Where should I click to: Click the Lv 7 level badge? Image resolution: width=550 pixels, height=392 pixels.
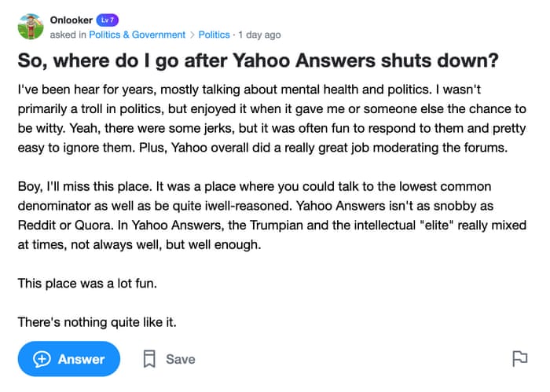pyautogui.click(x=108, y=20)
